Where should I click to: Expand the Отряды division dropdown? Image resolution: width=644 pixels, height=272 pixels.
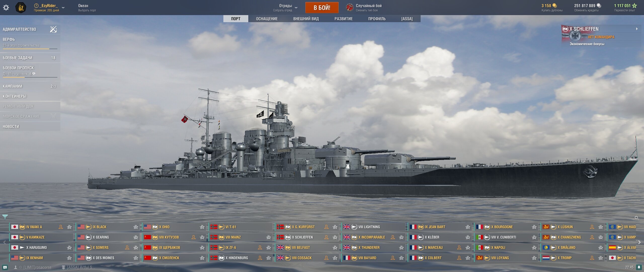296,8
